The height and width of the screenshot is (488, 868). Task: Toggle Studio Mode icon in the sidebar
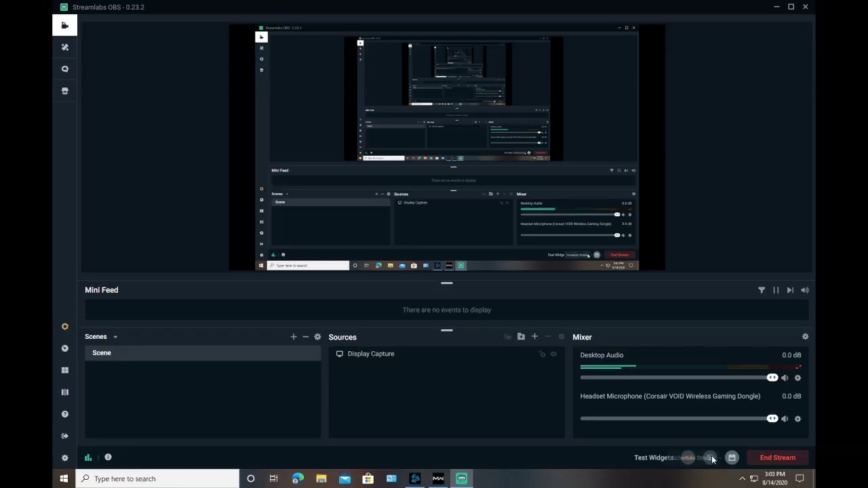pos(65,392)
